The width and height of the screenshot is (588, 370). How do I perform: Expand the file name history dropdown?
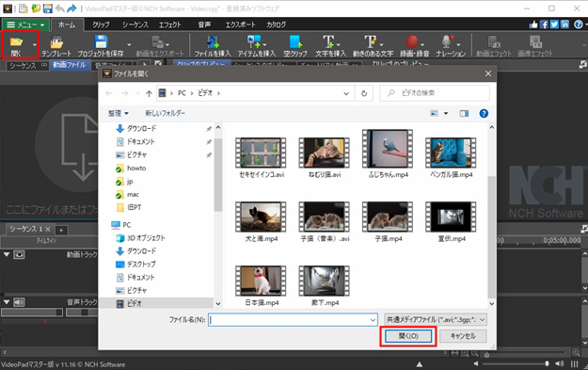373,320
